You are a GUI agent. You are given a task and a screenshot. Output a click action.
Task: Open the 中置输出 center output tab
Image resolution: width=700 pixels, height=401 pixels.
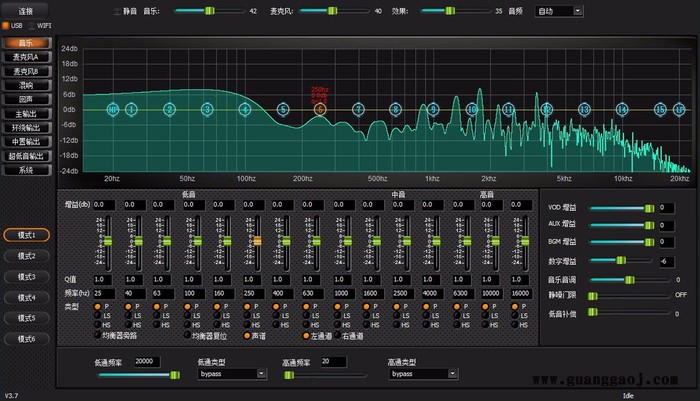(x=26, y=142)
